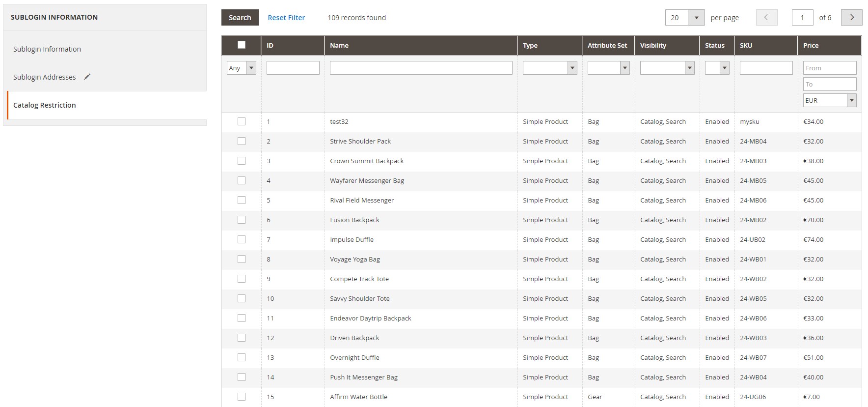Toggle the select-all header checkbox

click(x=242, y=45)
